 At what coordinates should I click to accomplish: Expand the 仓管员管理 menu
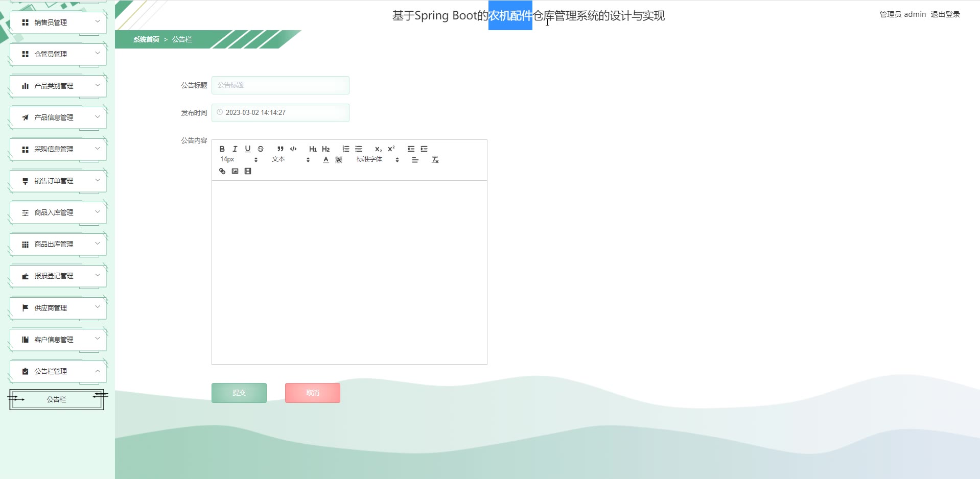58,54
